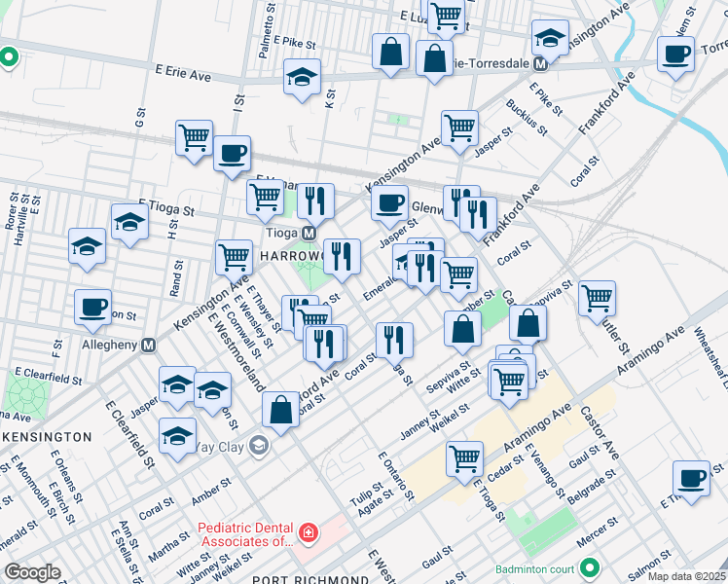Viewport: 728px width, 584px height.
Task: Click the Map data ©2025 attribution
Action: [687, 576]
